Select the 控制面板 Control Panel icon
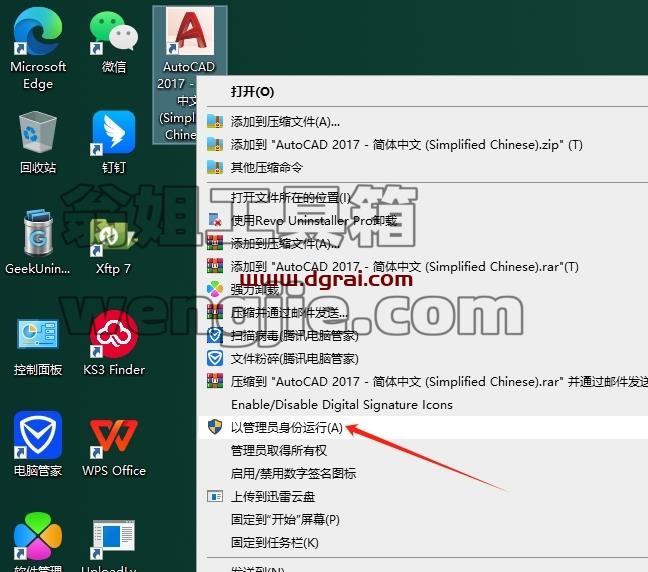 (x=38, y=344)
